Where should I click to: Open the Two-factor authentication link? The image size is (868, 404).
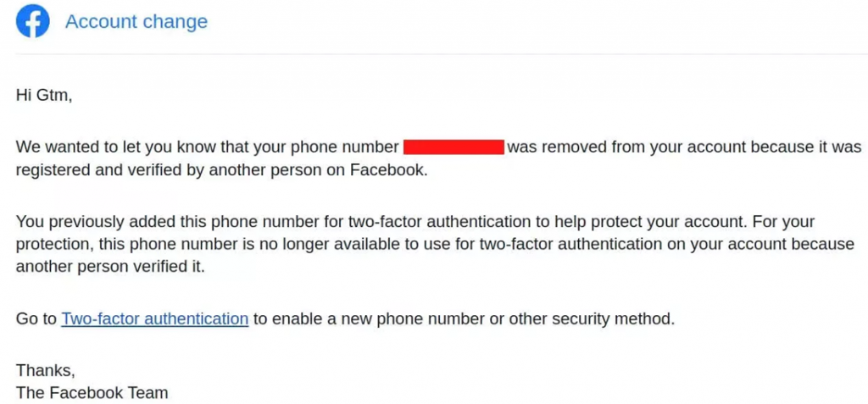click(x=154, y=318)
